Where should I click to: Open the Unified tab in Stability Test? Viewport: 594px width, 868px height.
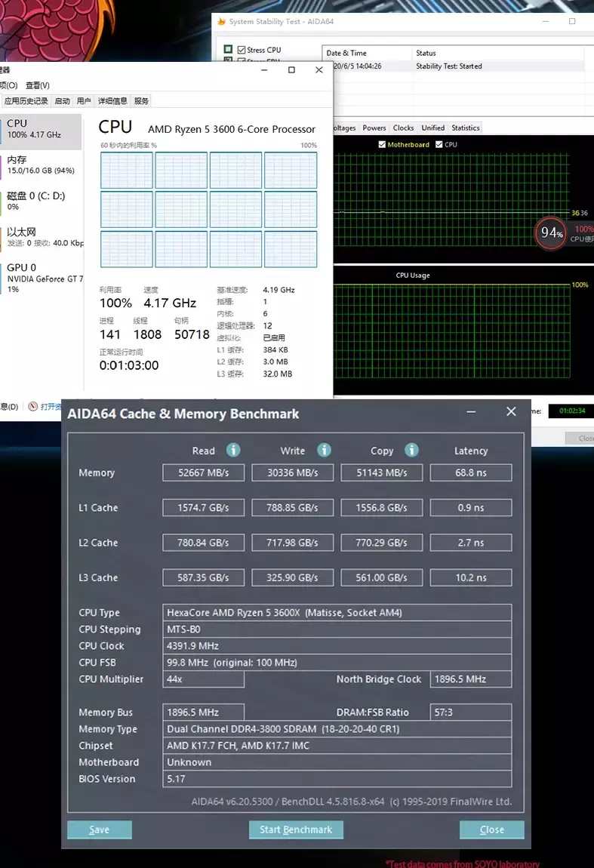433,128
